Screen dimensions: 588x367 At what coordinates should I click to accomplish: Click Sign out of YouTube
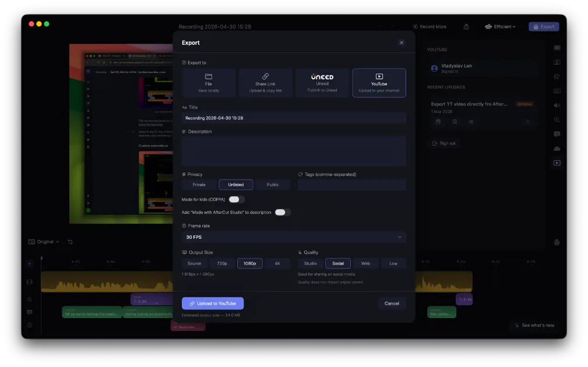coord(443,143)
